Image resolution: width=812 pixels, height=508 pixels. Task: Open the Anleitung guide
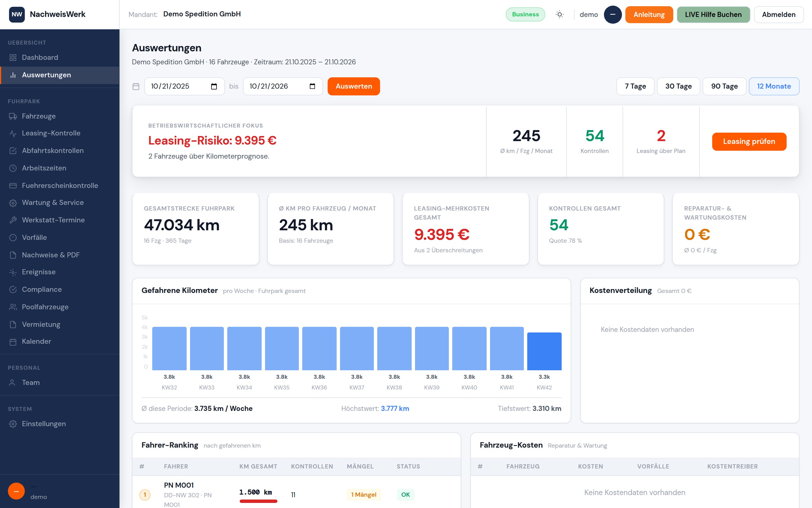pos(649,14)
